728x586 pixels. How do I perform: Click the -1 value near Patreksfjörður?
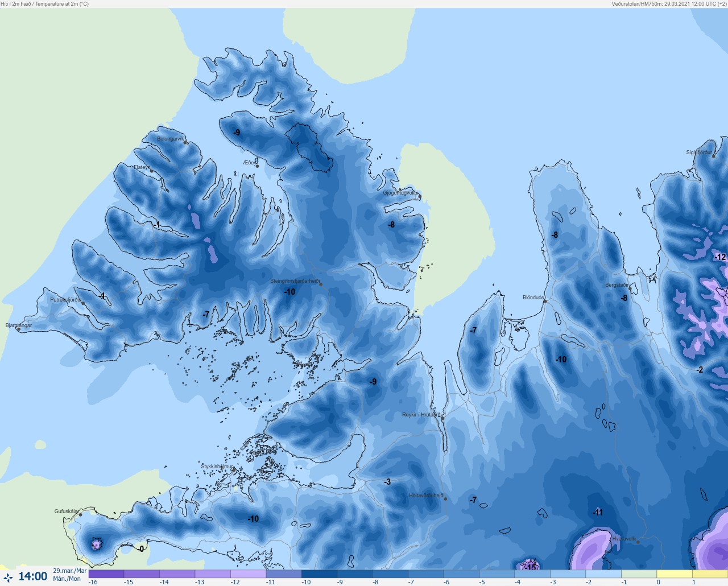pos(102,296)
